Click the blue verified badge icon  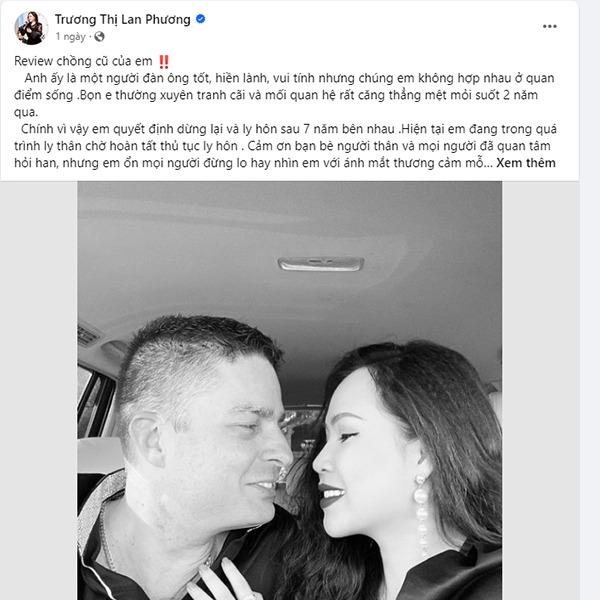201,18
